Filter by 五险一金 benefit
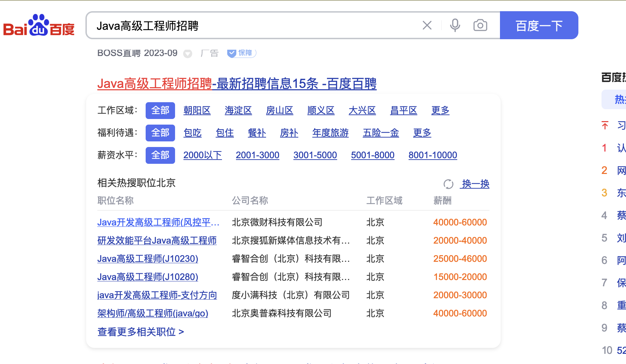 381,133
